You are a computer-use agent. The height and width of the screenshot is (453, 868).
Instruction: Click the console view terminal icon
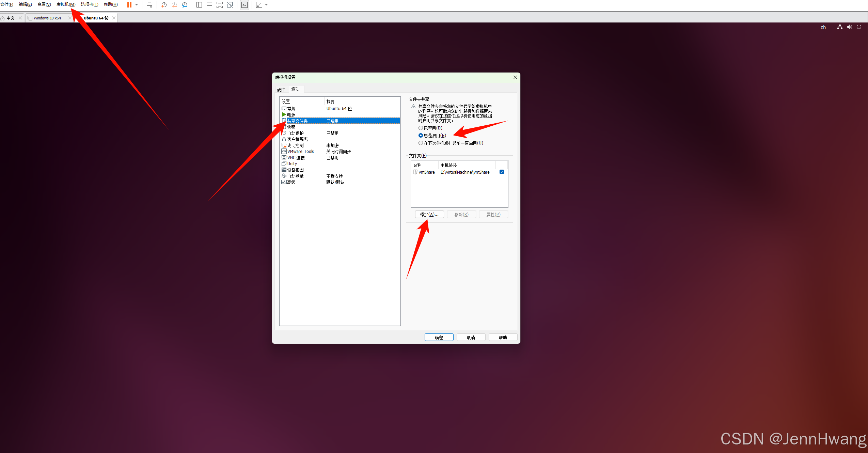click(244, 5)
